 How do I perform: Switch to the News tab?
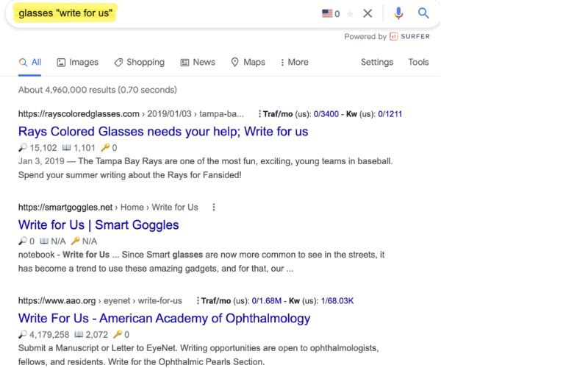(x=198, y=63)
